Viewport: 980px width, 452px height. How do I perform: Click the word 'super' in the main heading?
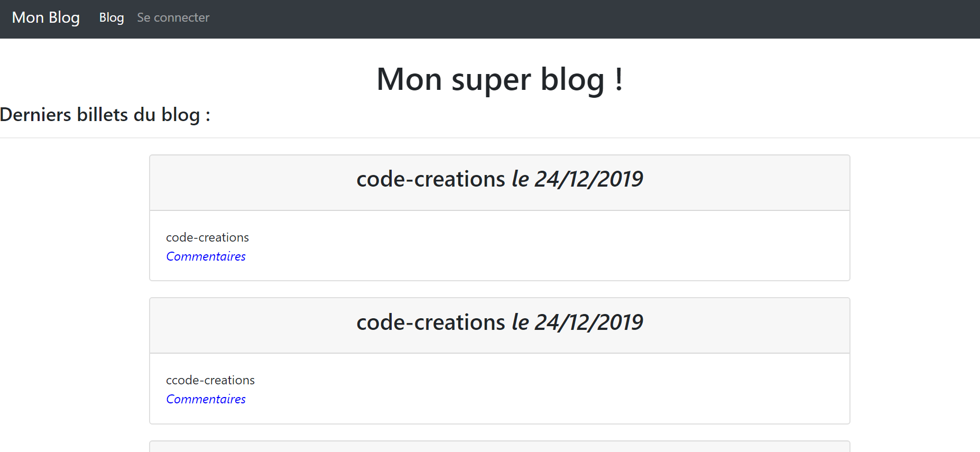(x=491, y=79)
